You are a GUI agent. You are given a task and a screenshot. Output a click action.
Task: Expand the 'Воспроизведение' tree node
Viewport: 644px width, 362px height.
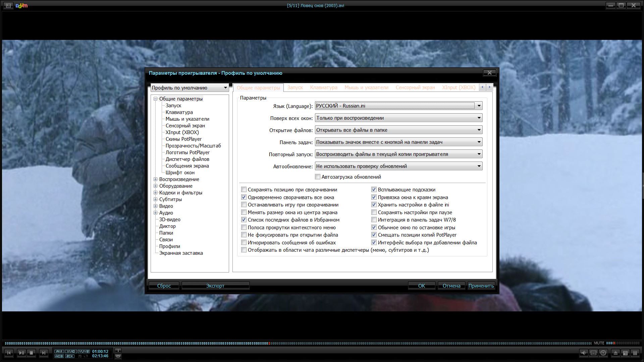(156, 179)
